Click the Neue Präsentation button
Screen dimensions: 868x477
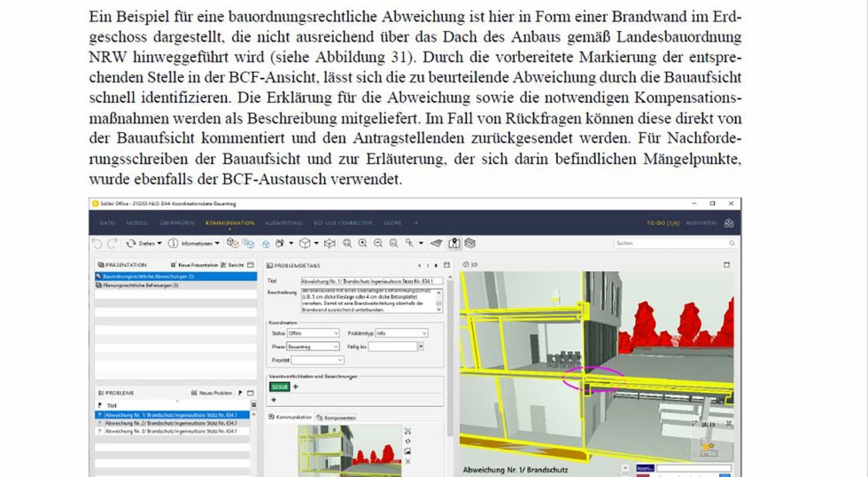[x=197, y=265]
